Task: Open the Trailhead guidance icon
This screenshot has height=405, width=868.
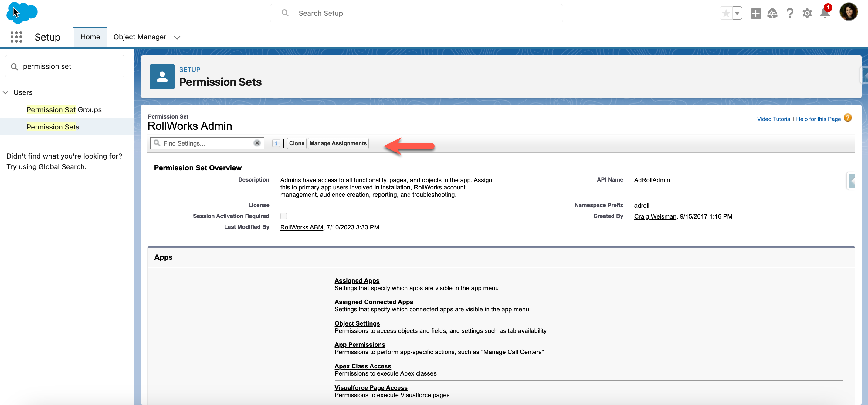Action: [x=772, y=13]
